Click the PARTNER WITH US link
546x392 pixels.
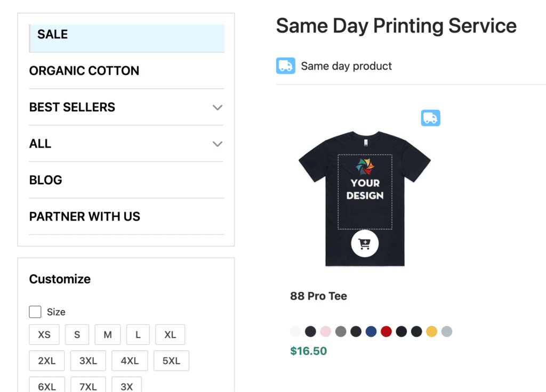(84, 216)
